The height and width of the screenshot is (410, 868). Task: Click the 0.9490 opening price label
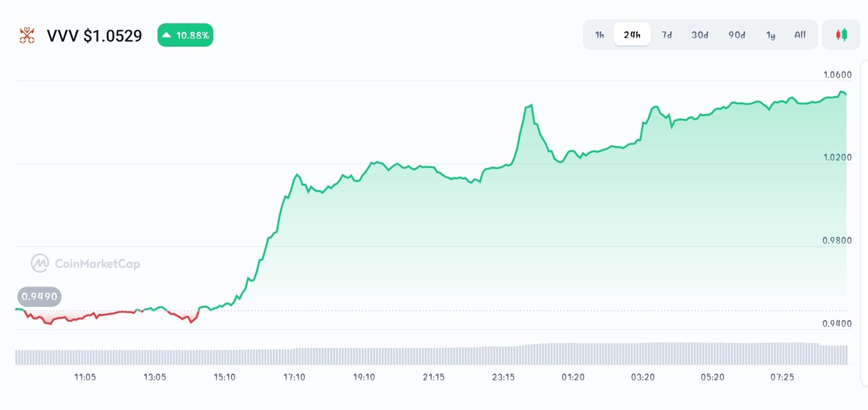tap(39, 297)
